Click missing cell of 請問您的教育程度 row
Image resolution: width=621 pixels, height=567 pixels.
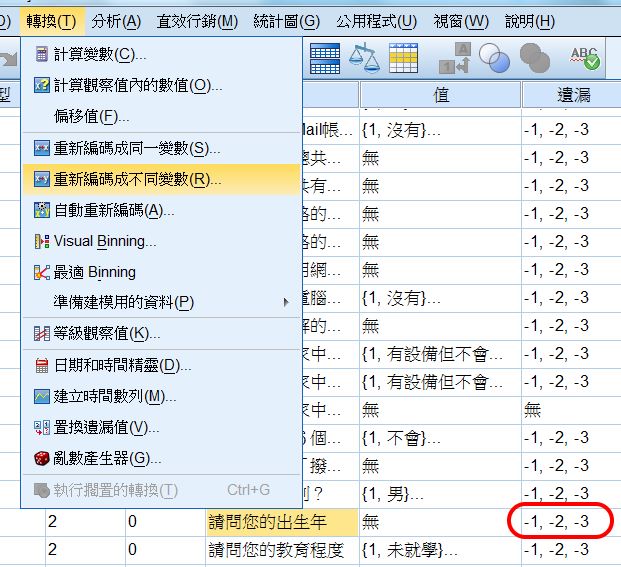(x=571, y=550)
